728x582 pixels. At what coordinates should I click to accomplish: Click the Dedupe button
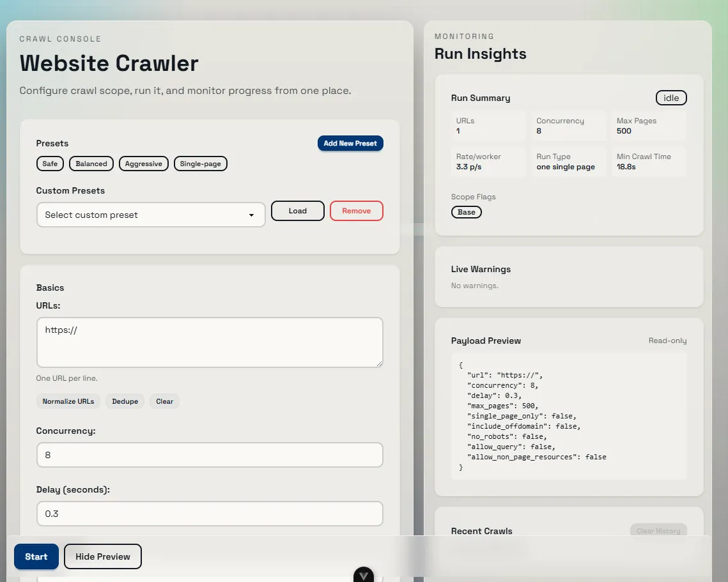click(x=125, y=401)
